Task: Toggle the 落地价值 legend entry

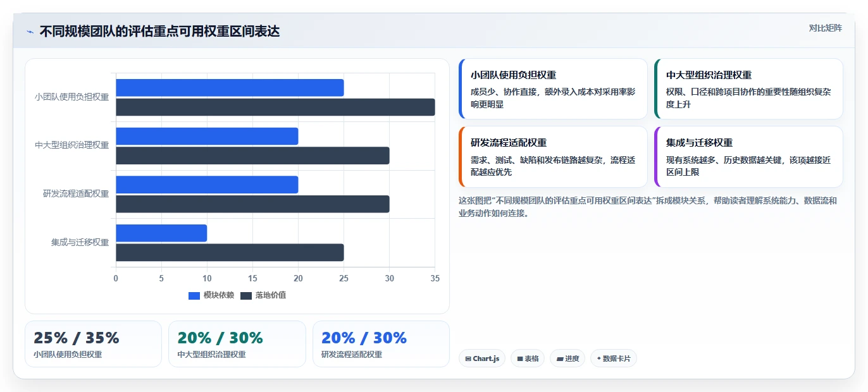Action: click(x=263, y=295)
